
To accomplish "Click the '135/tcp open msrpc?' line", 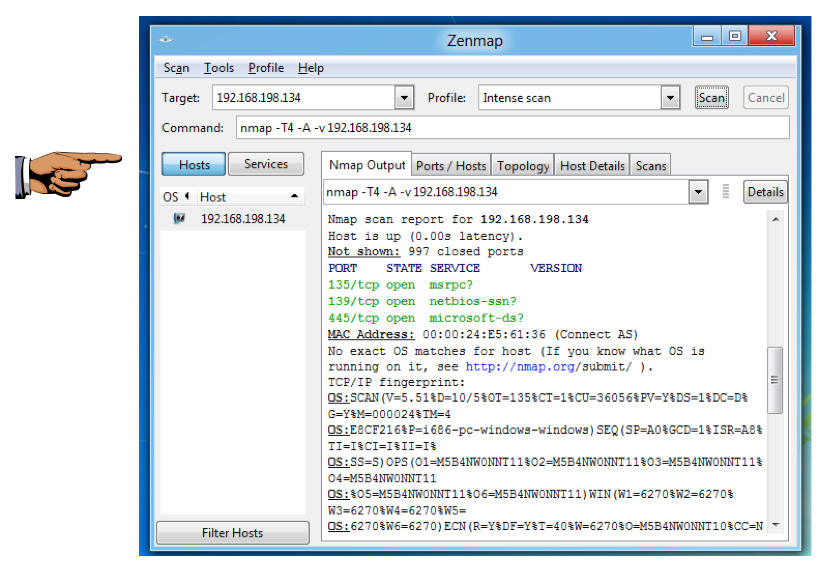I will click(x=400, y=285).
